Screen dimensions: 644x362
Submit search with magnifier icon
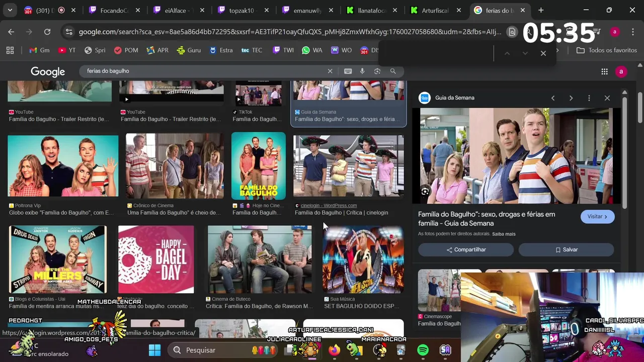pyautogui.click(x=393, y=71)
